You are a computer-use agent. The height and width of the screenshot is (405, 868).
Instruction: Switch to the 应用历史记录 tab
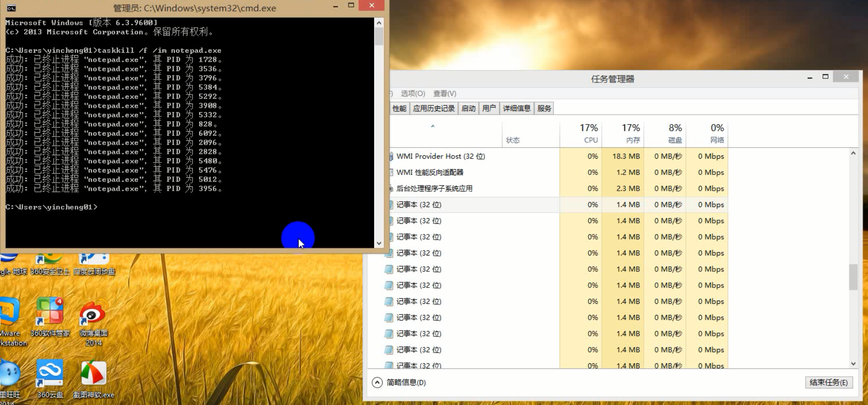click(x=434, y=108)
